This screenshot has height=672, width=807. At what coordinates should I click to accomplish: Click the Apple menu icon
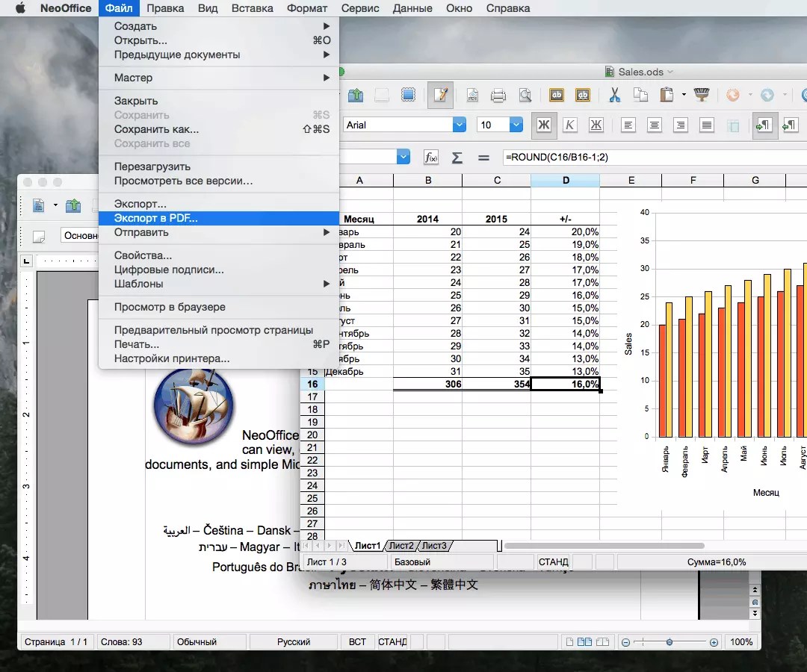[x=20, y=7]
